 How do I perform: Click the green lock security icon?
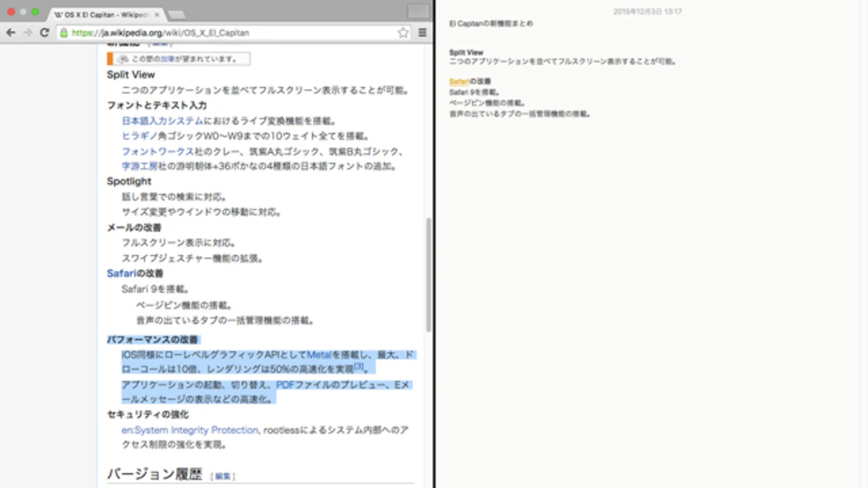64,33
